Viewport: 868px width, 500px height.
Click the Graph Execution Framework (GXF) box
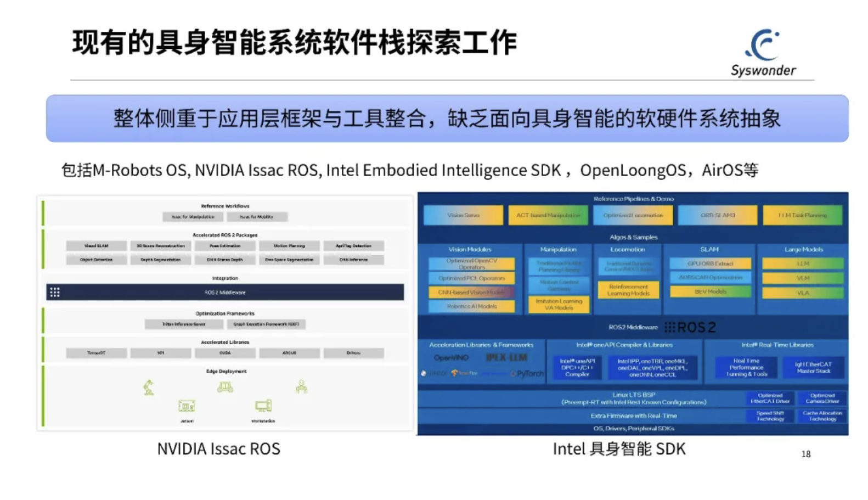coord(266,324)
